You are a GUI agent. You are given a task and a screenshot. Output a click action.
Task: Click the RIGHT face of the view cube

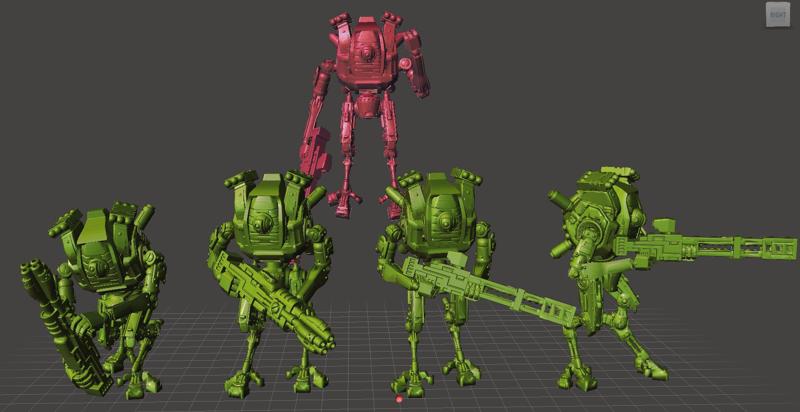[778, 15]
